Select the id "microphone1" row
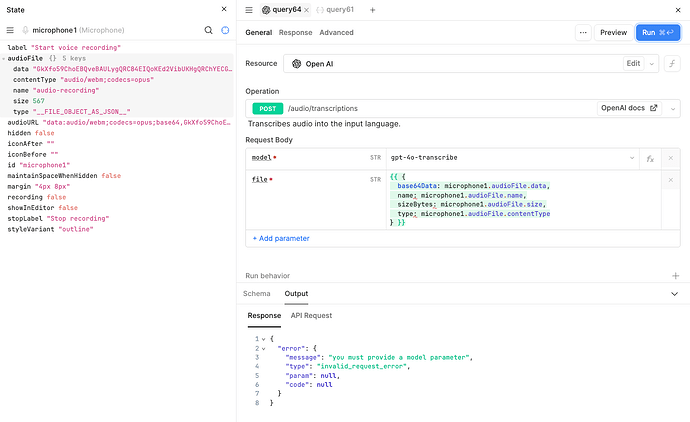This screenshot has height=422, width=690. [x=39, y=165]
